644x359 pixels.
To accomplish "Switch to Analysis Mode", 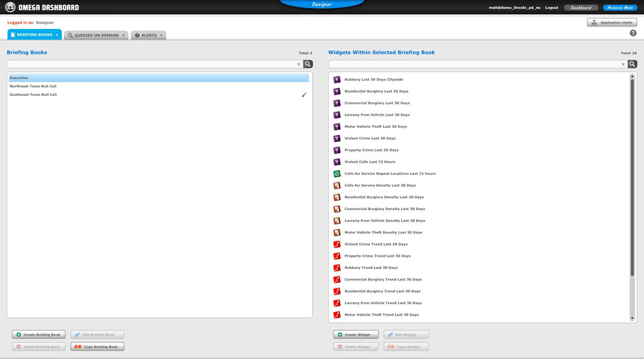I will coord(620,8).
